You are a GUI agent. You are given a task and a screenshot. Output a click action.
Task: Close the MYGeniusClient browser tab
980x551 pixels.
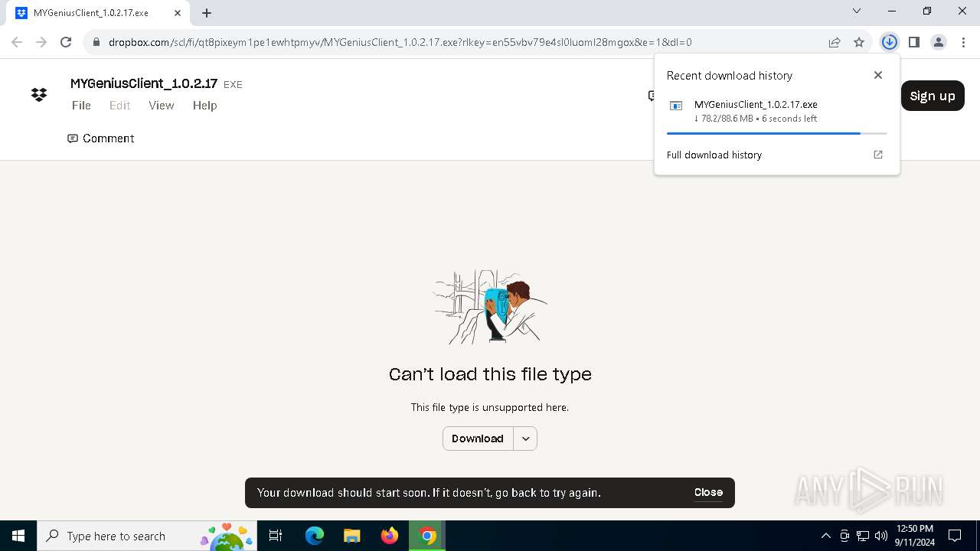pyautogui.click(x=178, y=13)
